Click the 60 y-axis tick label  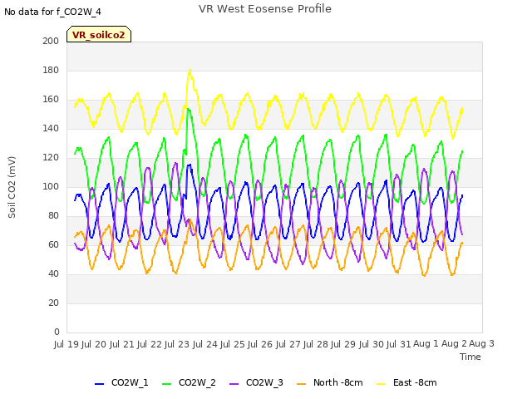(53, 245)
